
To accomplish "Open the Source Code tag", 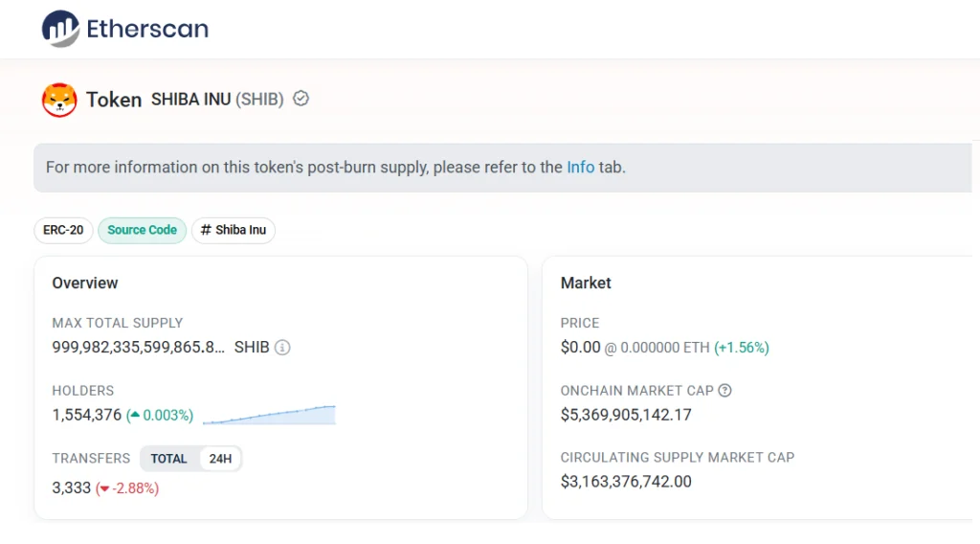I will pos(142,230).
